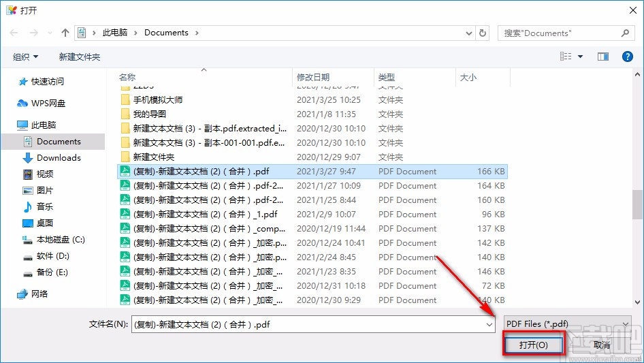Image resolution: width=644 pixels, height=363 pixels.
Task: Select folder 副本-001-001.pdf.e...
Action: pos(312,142)
